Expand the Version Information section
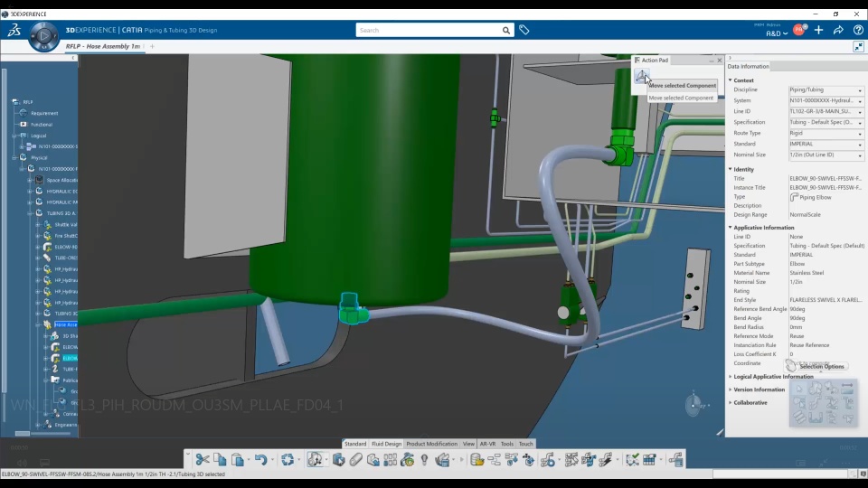868x488 pixels. pyautogui.click(x=731, y=389)
